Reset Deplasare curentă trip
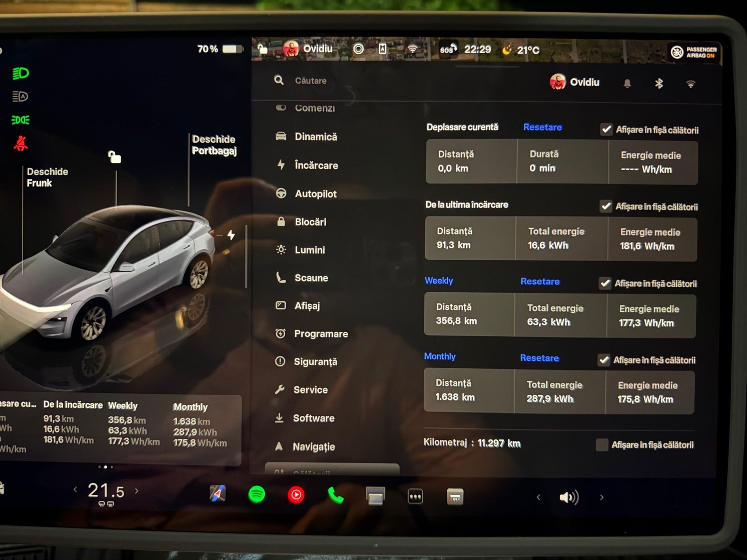 tap(542, 127)
